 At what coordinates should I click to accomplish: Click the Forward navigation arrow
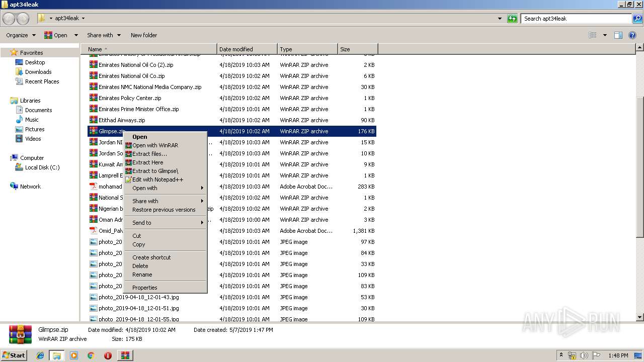(23, 19)
